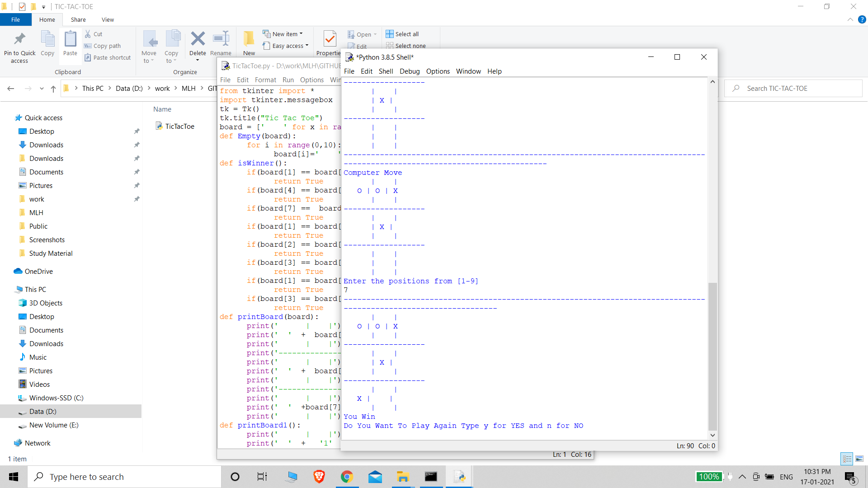This screenshot has width=868, height=488.
Task: Collapse the ribbon with chevron
Action: 850,19
